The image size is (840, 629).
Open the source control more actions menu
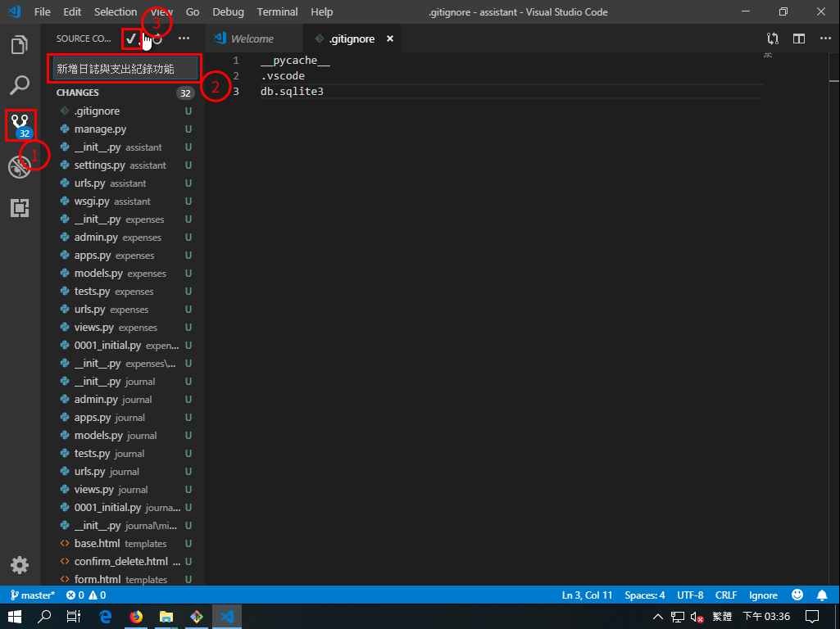point(184,38)
